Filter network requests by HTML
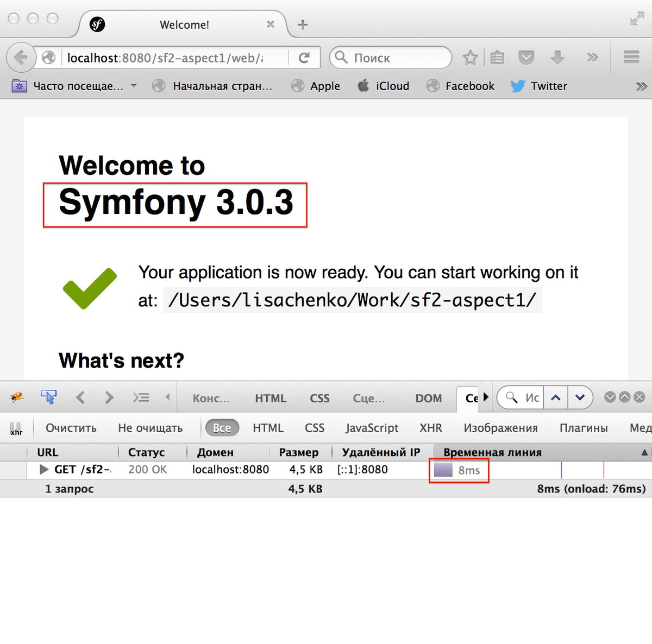The image size is (652, 644). click(268, 428)
